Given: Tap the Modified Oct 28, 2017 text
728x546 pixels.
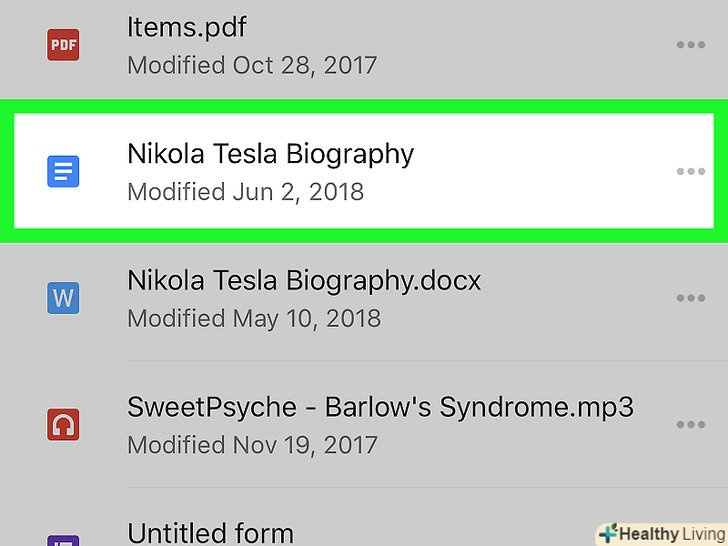Looking at the screenshot, I should click(x=252, y=66).
